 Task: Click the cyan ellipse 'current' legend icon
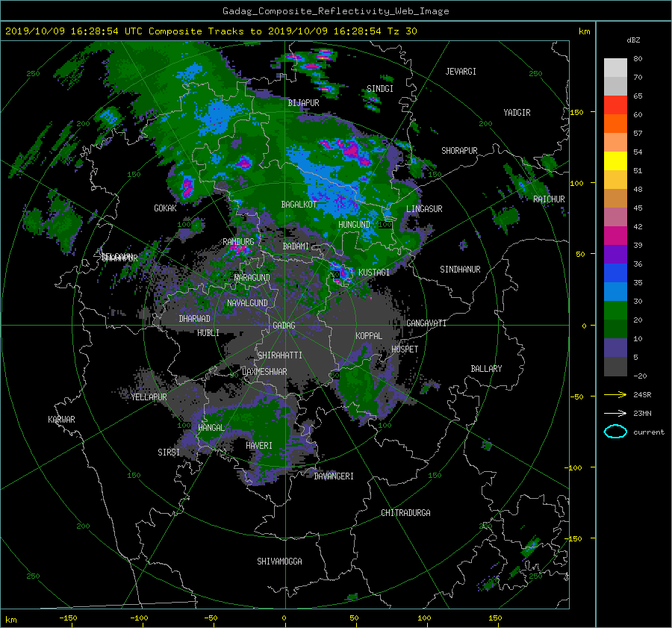pos(615,432)
